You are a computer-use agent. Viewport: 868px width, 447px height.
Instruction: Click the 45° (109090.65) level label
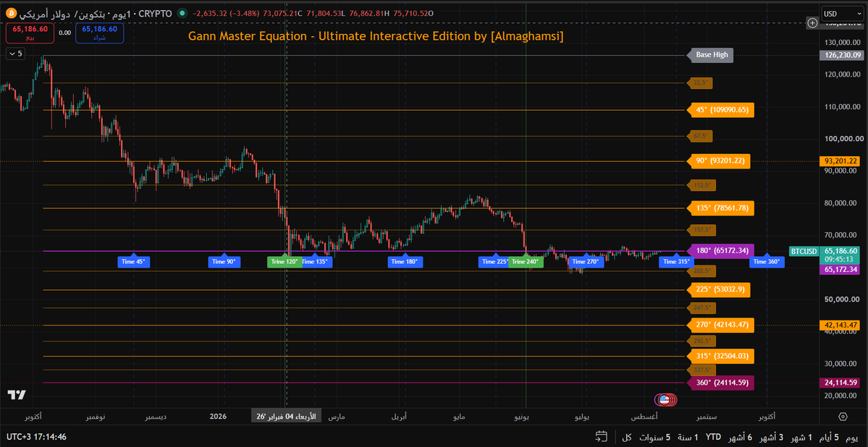(721, 109)
